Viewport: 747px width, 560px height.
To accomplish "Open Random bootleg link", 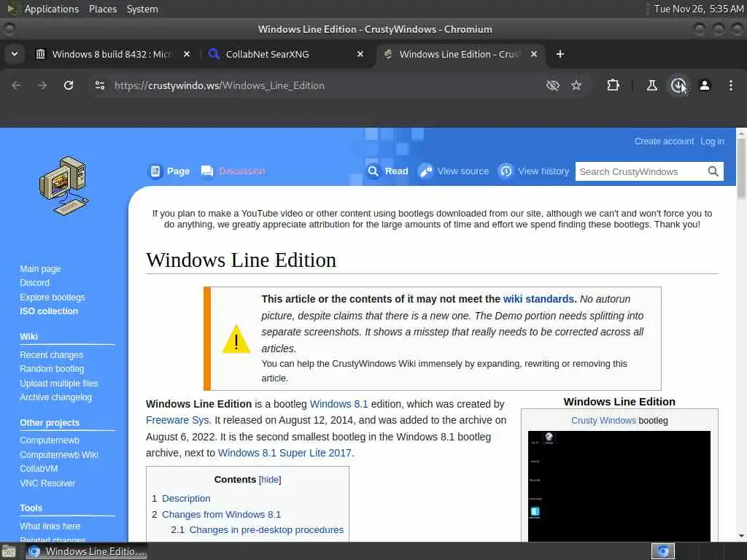I will coord(52,368).
